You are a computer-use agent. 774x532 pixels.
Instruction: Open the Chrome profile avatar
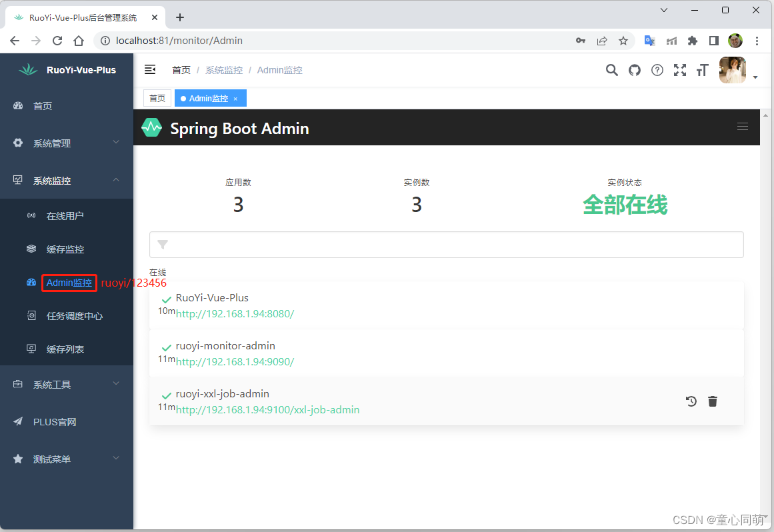[x=735, y=41]
